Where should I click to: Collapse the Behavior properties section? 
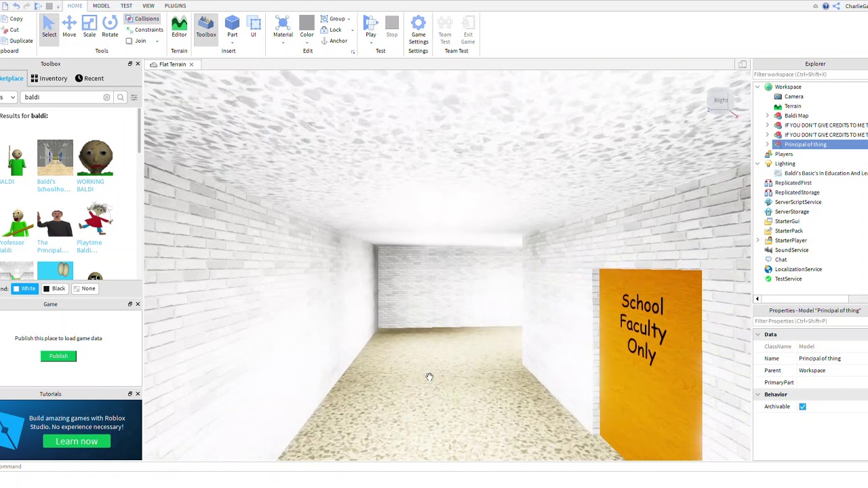tap(757, 394)
